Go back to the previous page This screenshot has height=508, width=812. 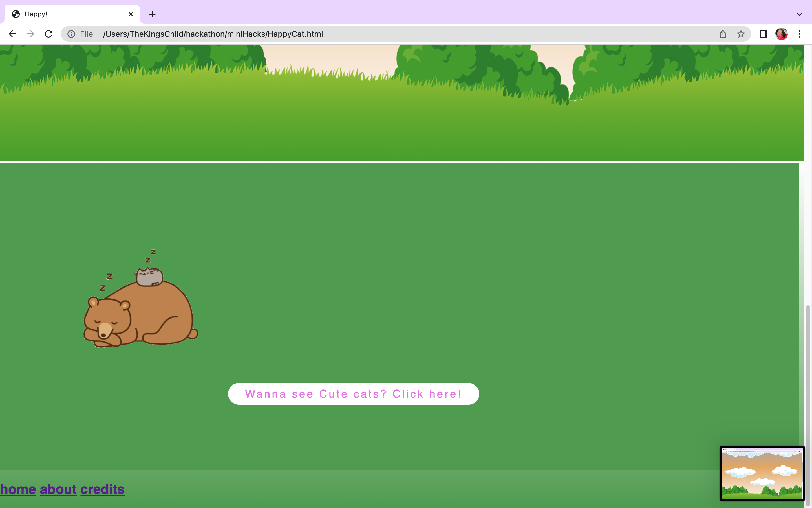[x=12, y=34]
